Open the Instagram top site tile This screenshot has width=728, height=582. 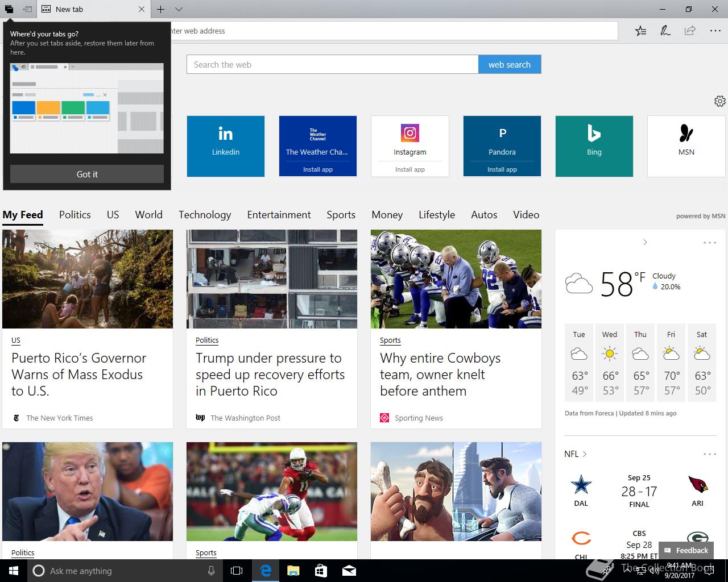410,139
